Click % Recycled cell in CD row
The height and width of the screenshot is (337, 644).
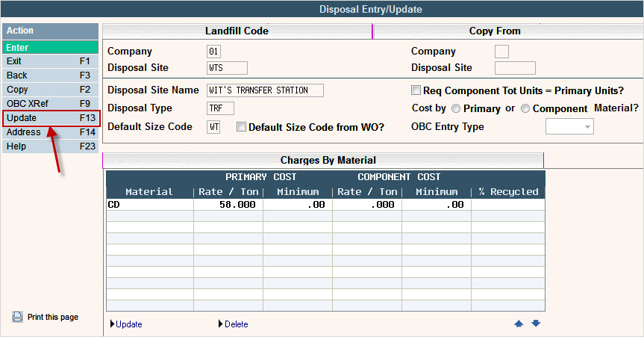[508, 205]
